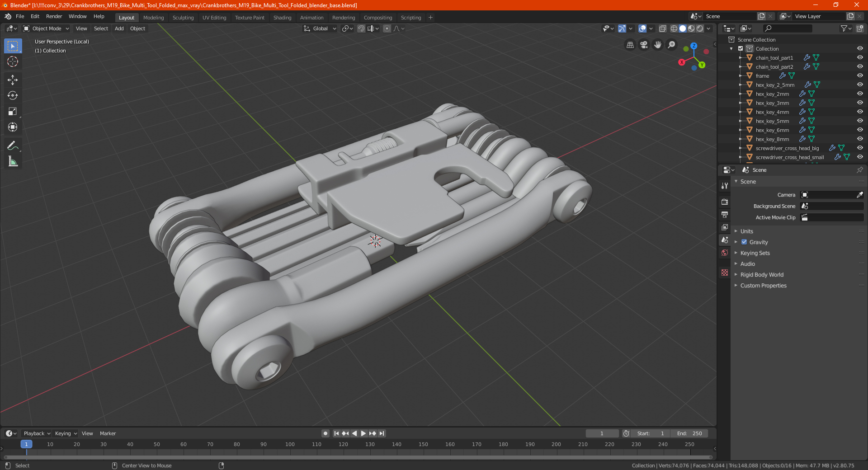This screenshot has width=868, height=470.
Task: Open the Output properties tab
Action: pyautogui.click(x=725, y=214)
